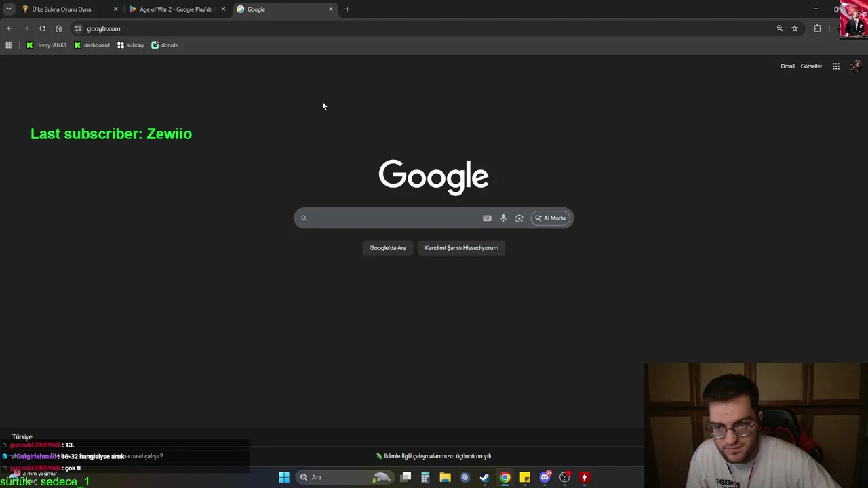Open the on-screen keyboard input tool
Viewport: 868px width, 488px height.
[487, 218]
